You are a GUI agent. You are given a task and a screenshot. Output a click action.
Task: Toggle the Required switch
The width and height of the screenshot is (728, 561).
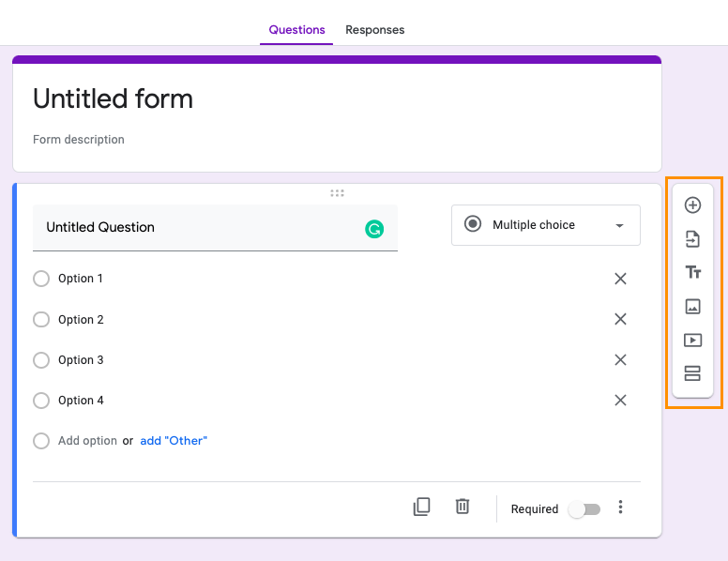click(584, 509)
